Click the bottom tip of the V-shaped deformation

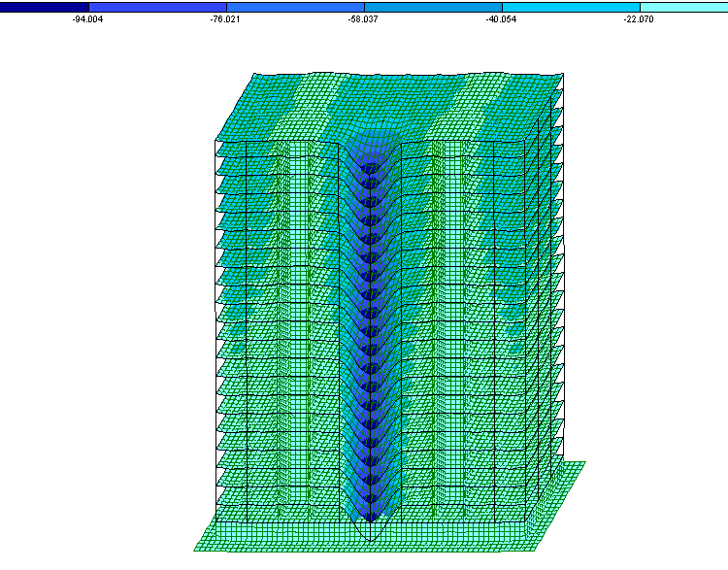[368, 541]
